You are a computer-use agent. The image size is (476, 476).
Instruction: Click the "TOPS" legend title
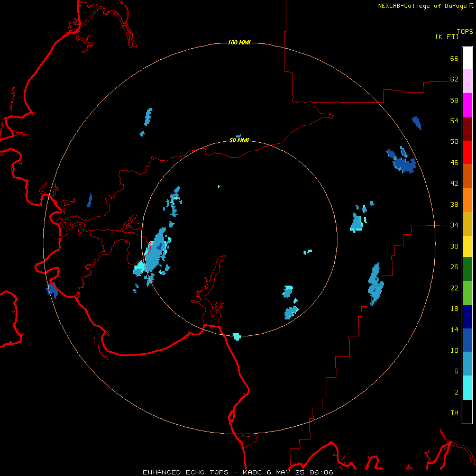(x=465, y=32)
